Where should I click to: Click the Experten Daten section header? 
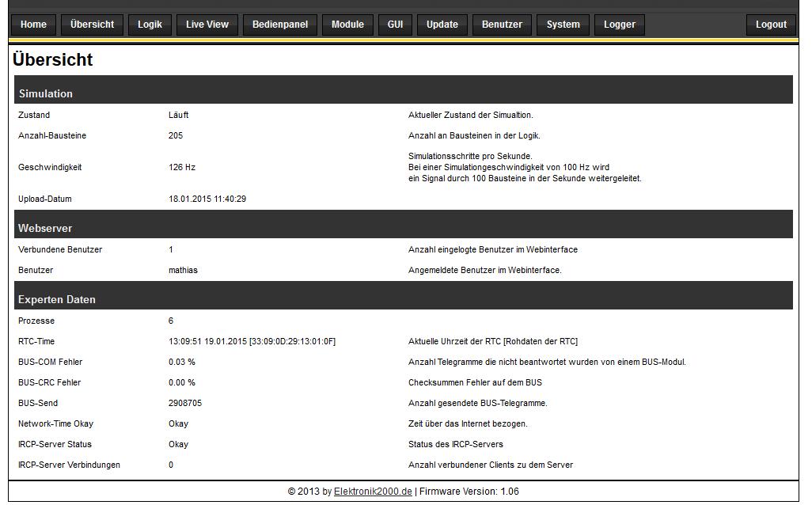(x=57, y=299)
